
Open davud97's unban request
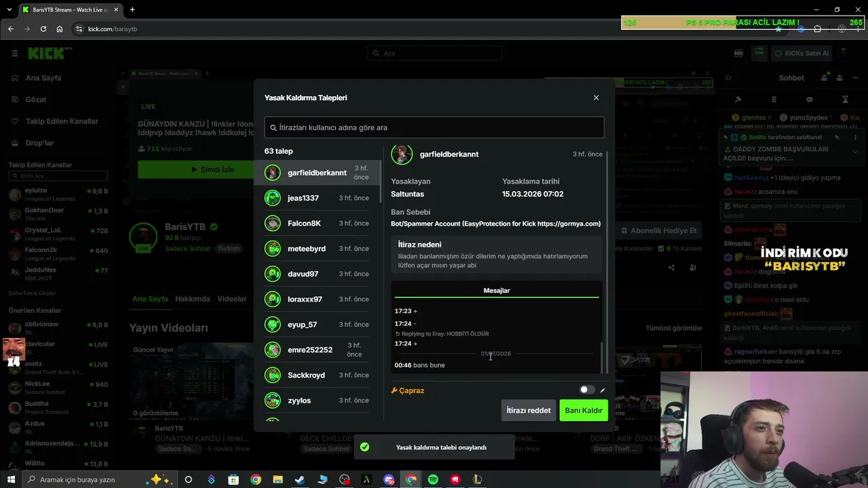[317, 274]
